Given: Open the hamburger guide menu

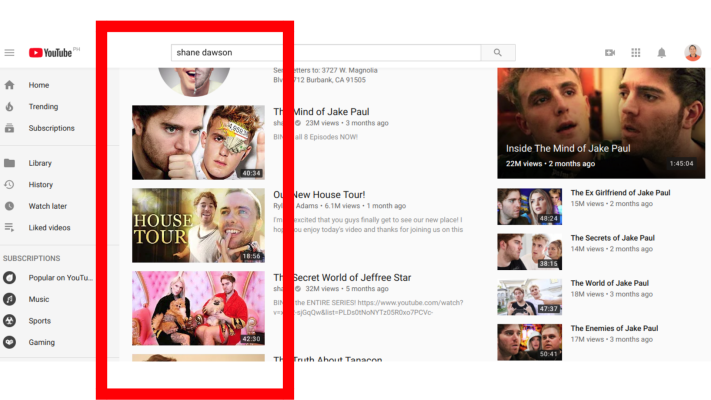Looking at the screenshot, I should 9,53.
